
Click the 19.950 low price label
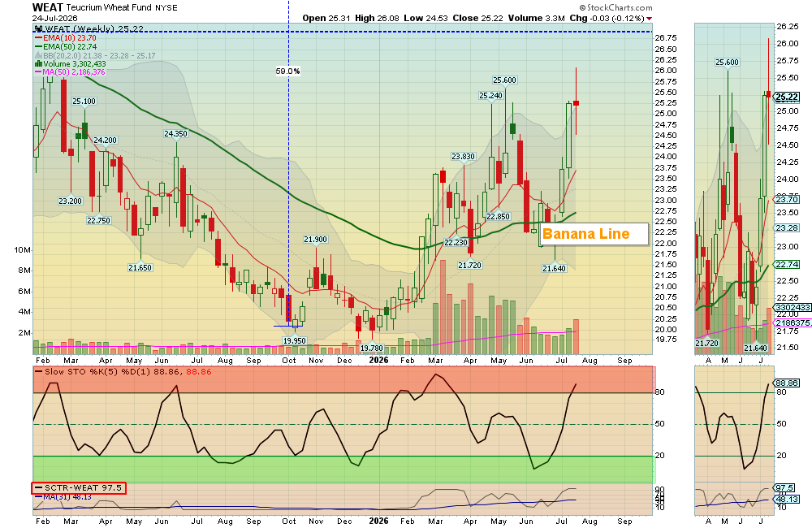pyautogui.click(x=294, y=340)
